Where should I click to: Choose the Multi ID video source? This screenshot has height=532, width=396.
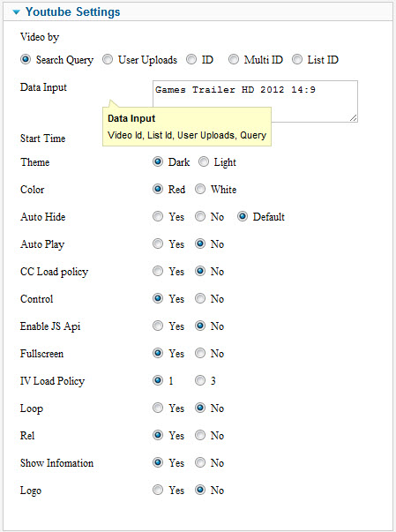[x=233, y=60]
